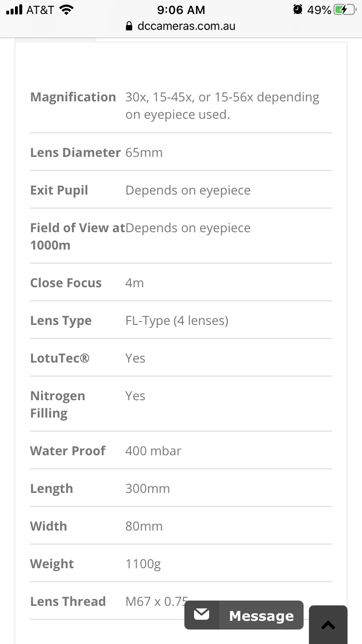Select the Lens Diameter 65mm value
Screen dimensions: 362x644
click(144, 153)
